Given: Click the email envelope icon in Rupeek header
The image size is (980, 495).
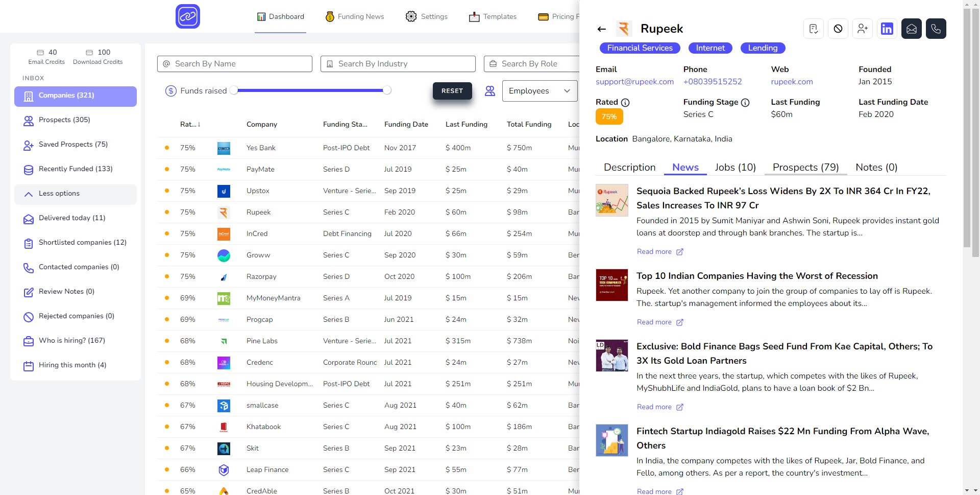Looking at the screenshot, I should click(x=912, y=29).
